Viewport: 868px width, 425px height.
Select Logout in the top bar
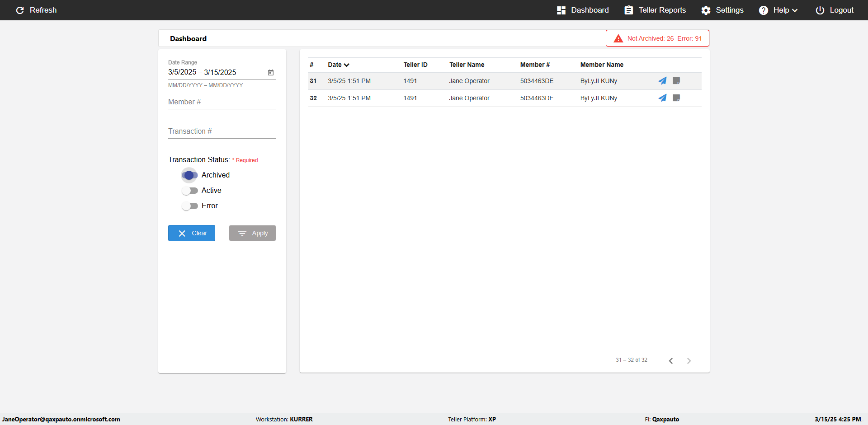835,10
